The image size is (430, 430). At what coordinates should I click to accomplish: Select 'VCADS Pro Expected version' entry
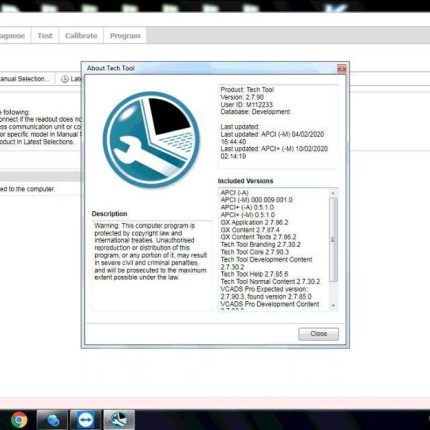tap(266, 293)
